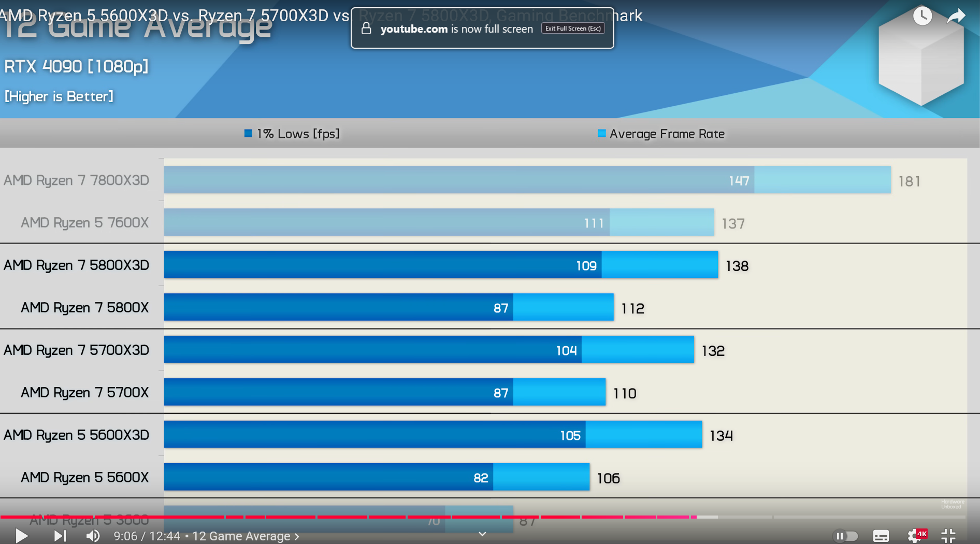Skip to the next video
This screenshot has height=544, width=980.
60,536
